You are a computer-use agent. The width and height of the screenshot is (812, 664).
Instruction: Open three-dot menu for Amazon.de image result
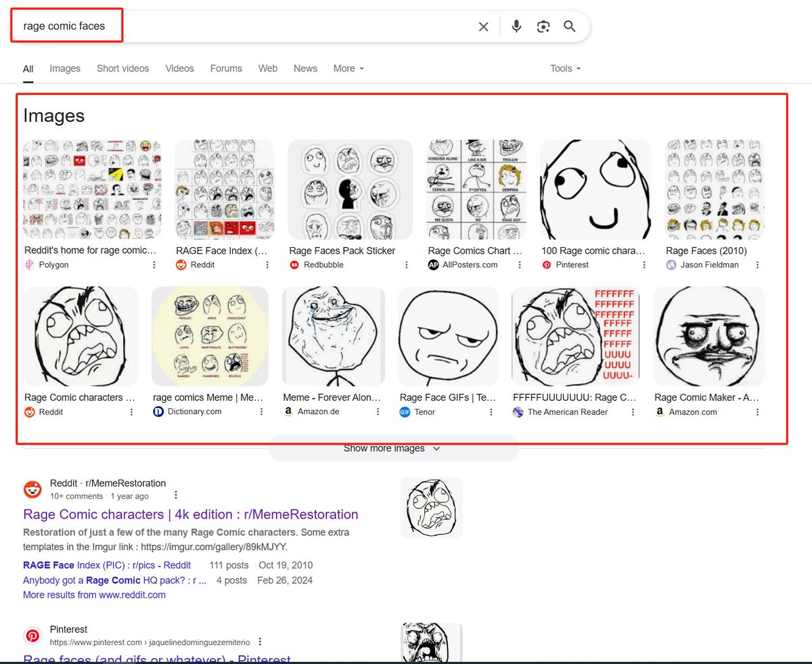click(378, 412)
